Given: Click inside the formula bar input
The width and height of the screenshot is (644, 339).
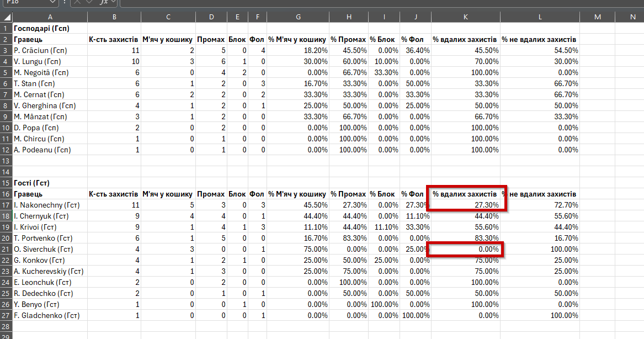Looking at the screenshot, I should pyautogui.click(x=381, y=2).
